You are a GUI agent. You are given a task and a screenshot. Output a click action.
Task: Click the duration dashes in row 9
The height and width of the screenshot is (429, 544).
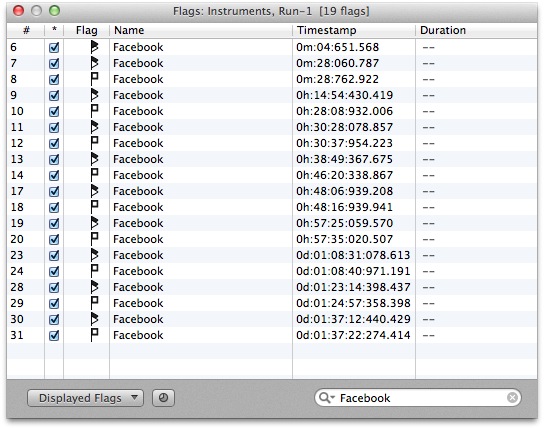[x=428, y=95]
